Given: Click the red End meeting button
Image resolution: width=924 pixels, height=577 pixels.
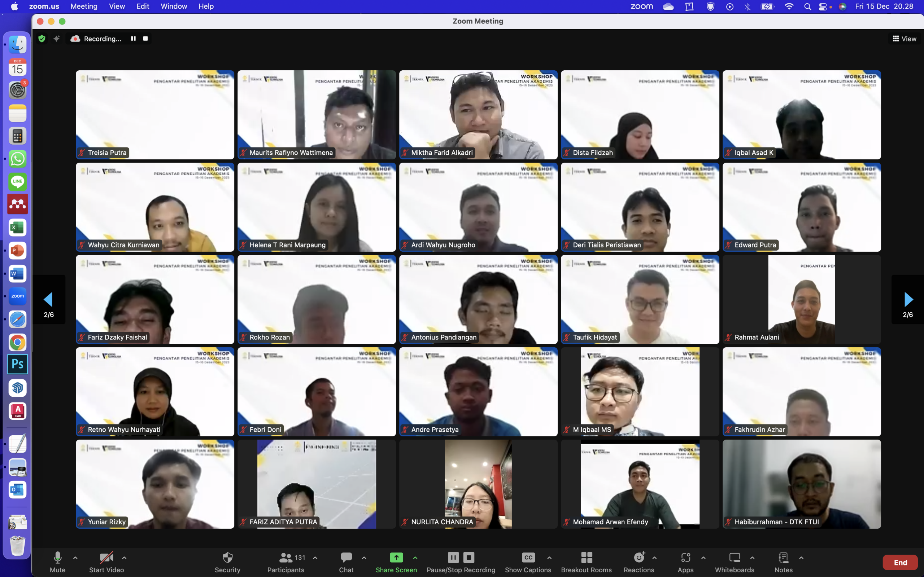Looking at the screenshot, I should pyautogui.click(x=900, y=562).
